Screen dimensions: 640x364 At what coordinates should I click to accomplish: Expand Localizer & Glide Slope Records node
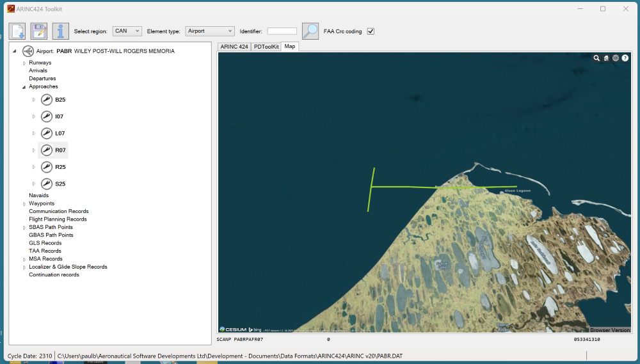point(24,267)
